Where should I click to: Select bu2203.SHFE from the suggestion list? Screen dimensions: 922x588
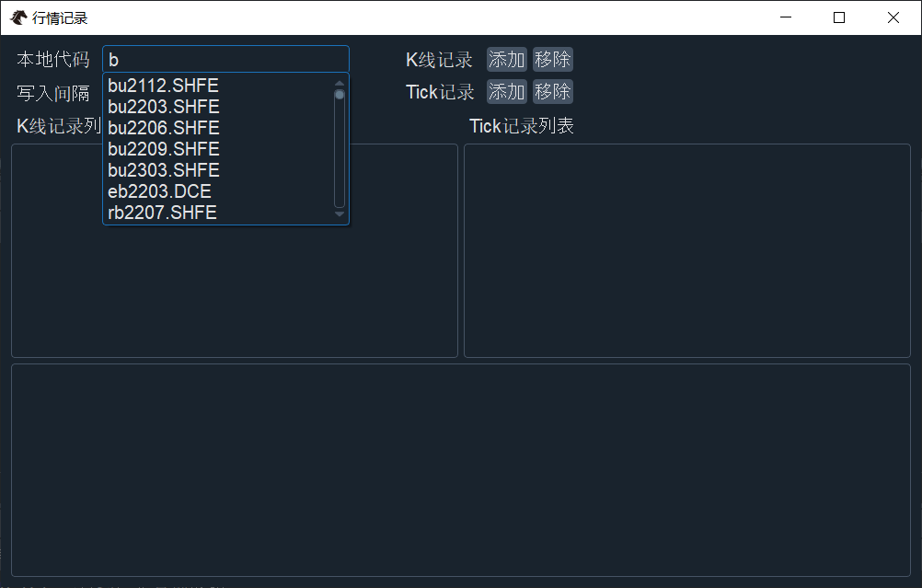click(163, 106)
